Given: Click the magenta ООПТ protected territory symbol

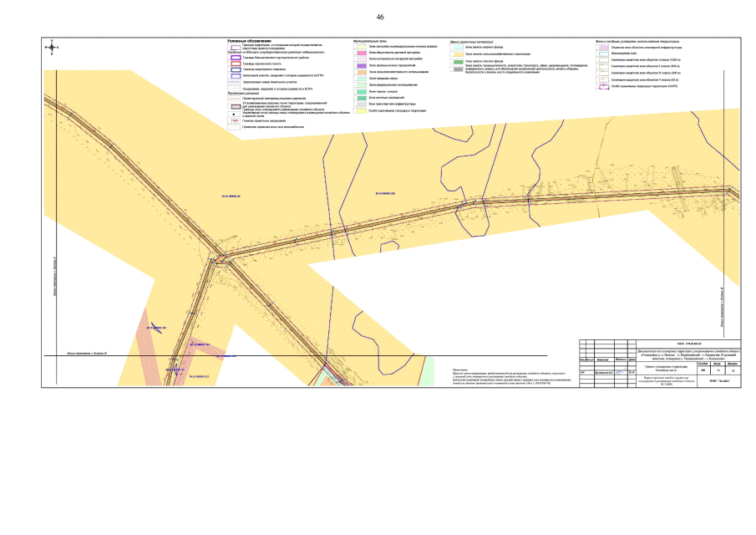Looking at the screenshot, I should 604,86.
